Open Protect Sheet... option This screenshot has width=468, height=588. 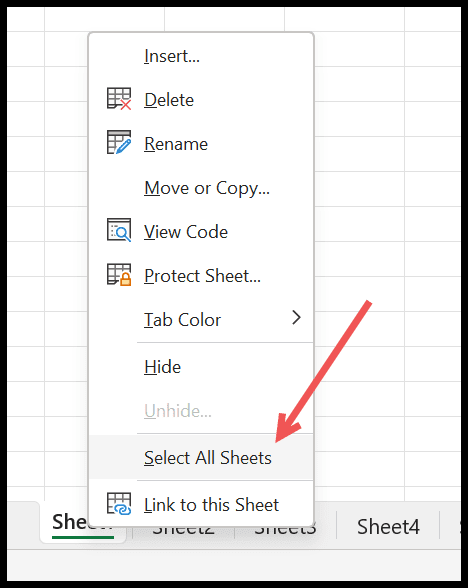click(202, 276)
